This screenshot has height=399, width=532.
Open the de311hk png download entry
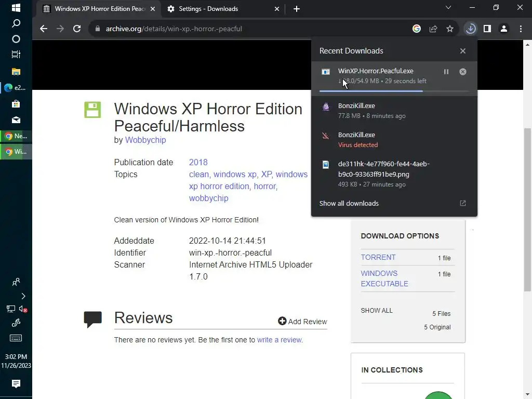tap(394, 174)
